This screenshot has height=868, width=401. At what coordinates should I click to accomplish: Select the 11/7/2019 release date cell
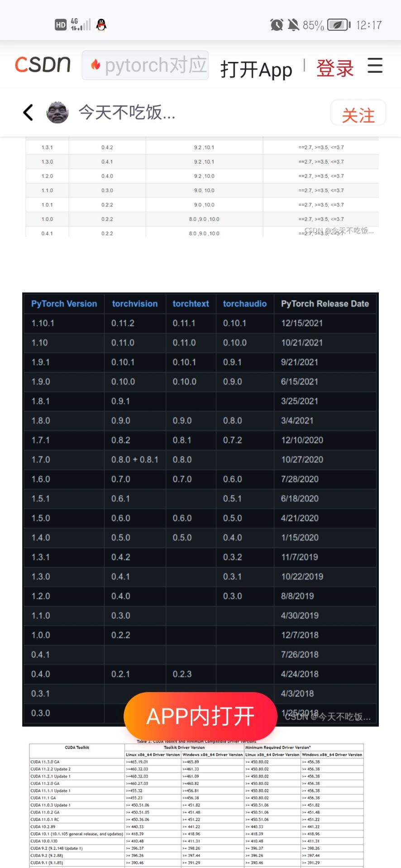300,557
